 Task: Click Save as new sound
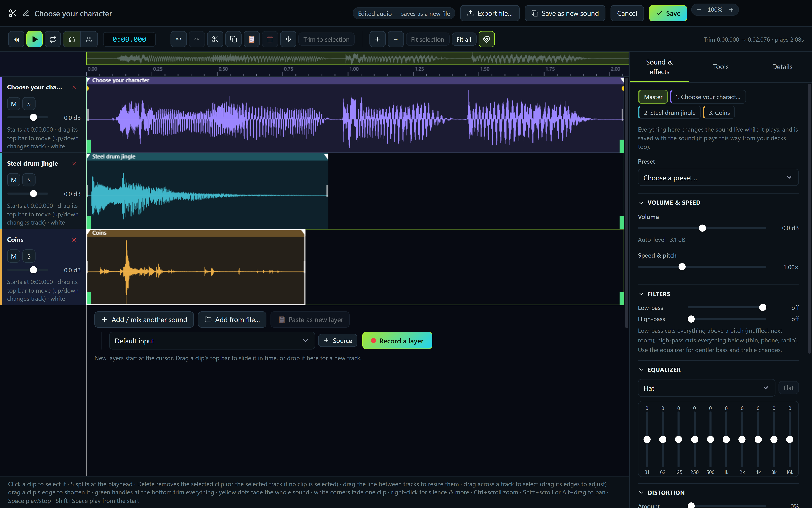[x=565, y=13]
